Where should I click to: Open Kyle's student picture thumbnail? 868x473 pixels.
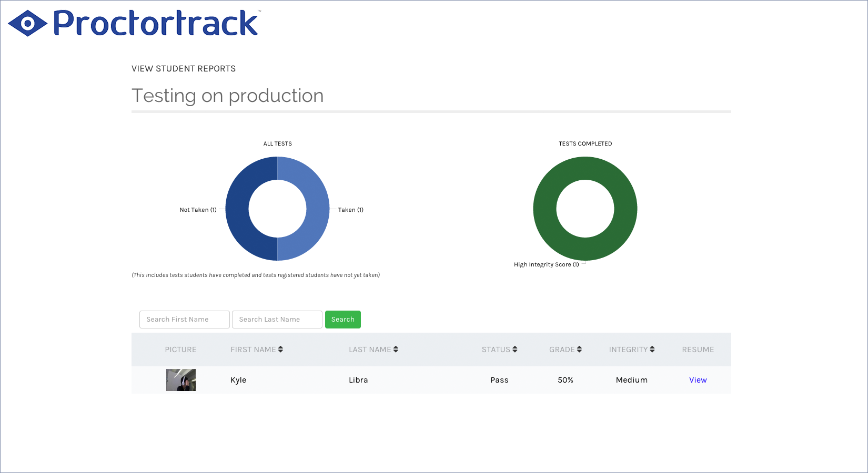click(x=181, y=380)
